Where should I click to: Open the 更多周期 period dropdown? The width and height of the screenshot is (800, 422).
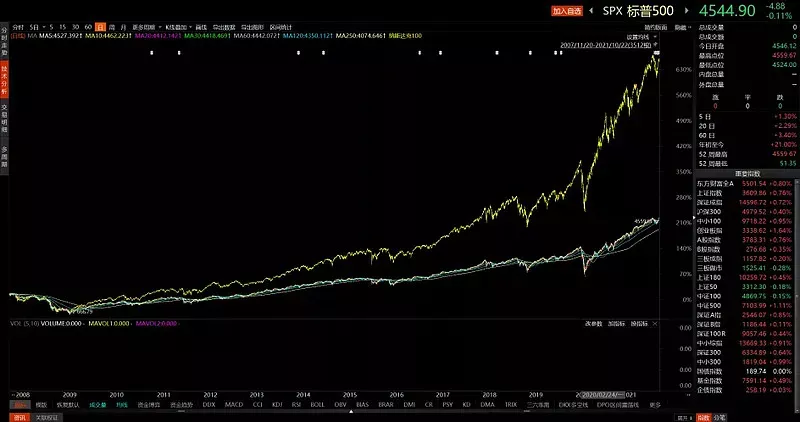pyautogui.click(x=147, y=25)
